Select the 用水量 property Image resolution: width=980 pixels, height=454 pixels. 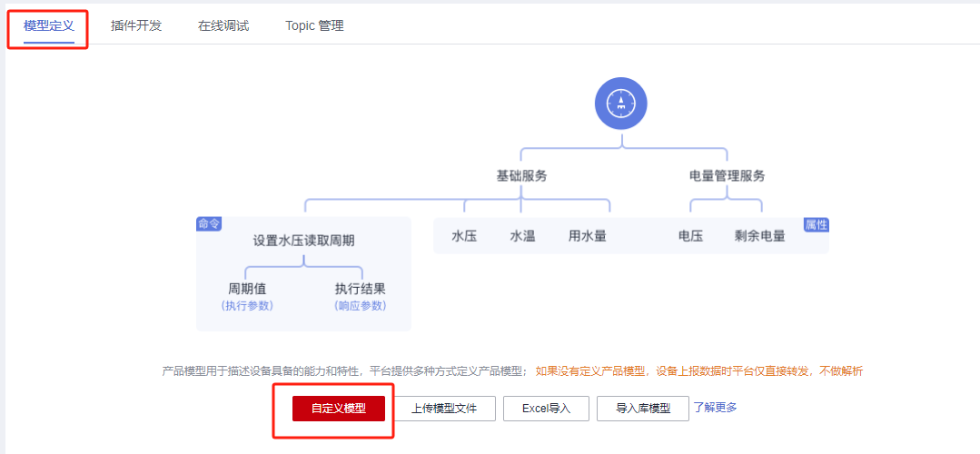point(587,237)
